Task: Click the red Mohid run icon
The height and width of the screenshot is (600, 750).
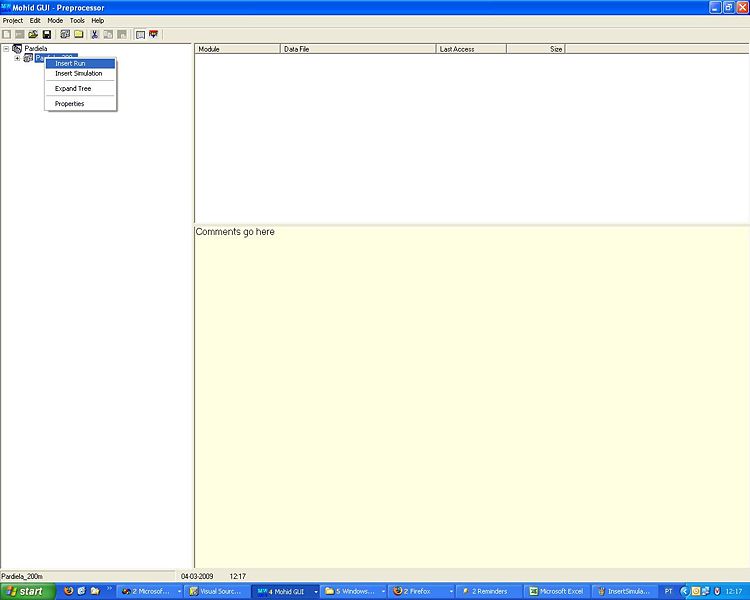Action: 154,34
